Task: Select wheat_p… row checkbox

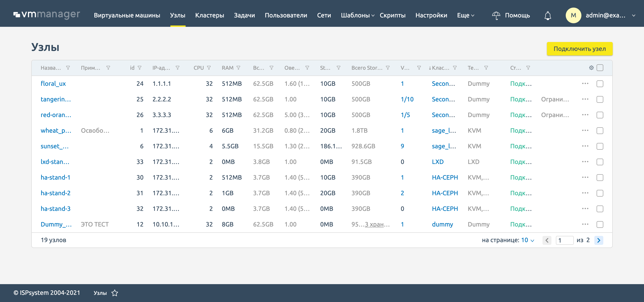Action: [600, 131]
